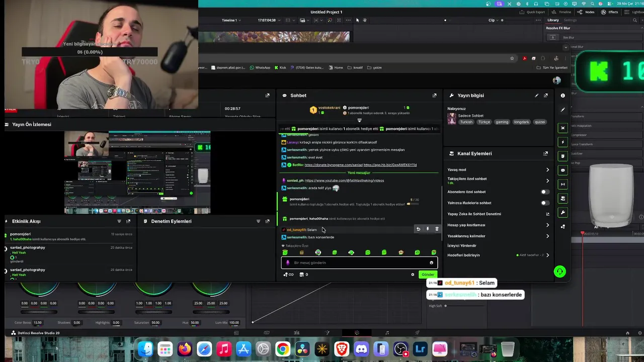
Task: Pop out the Sohbet chat panel
Action: (x=434, y=96)
